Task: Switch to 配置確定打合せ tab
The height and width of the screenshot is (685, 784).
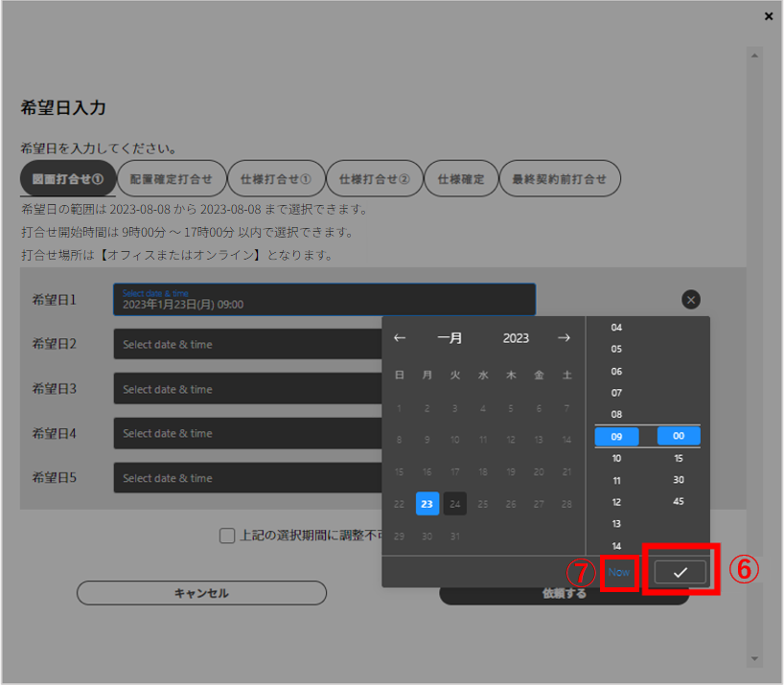Action: point(172,179)
